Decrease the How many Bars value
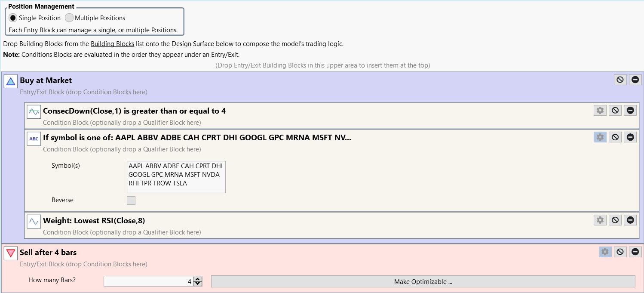644x293 pixels. pyautogui.click(x=198, y=284)
